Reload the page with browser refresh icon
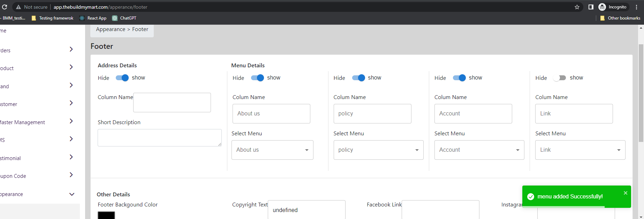 pos(5,7)
